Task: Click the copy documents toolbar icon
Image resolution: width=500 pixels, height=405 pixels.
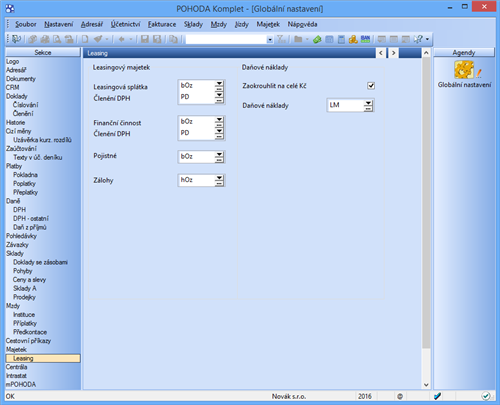Action: pyautogui.click(x=173, y=39)
